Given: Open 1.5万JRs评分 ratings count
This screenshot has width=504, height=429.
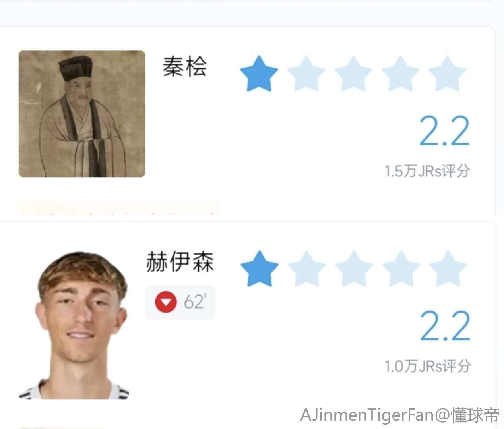Looking at the screenshot, I should pyautogui.click(x=427, y=171).
